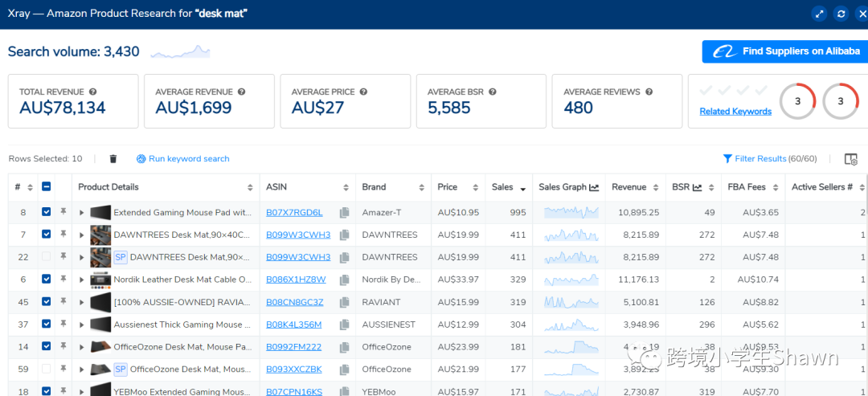868x396 pixels.
Task: Open the BSR column chart icon
Action: click(697, 187)
